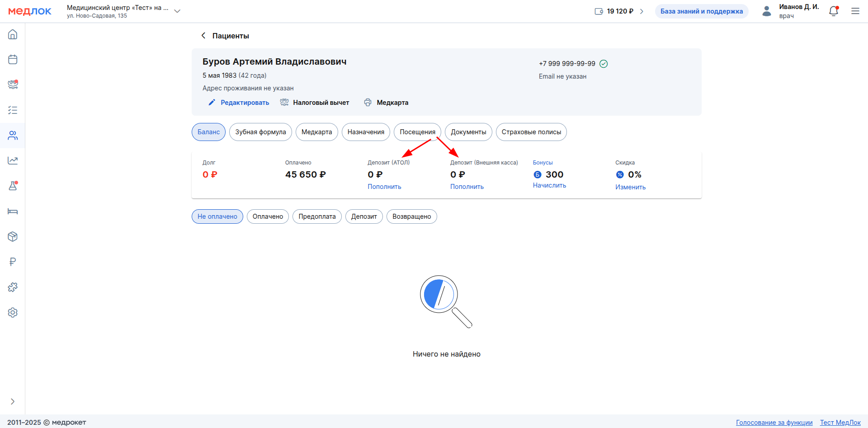The height and width of the screenshot is (428, 868).
Task: Open the hamburger menu at top right
Action: (x=855, y=11)
